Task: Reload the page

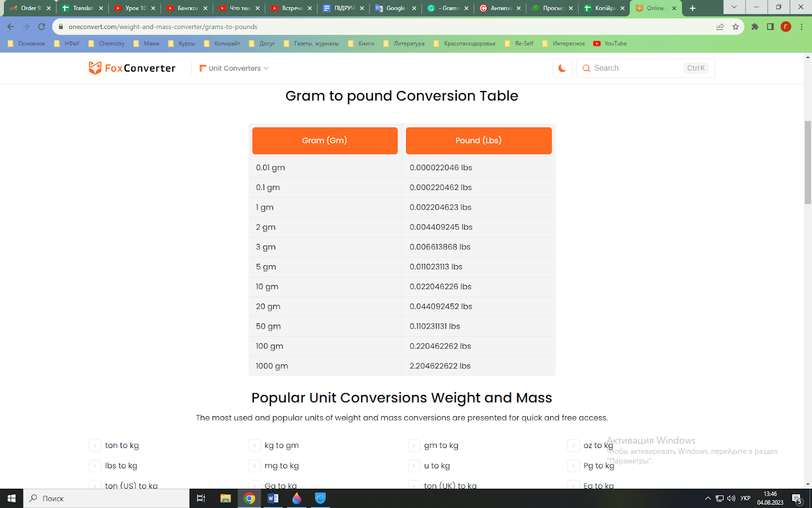Action: click(42, 26)
